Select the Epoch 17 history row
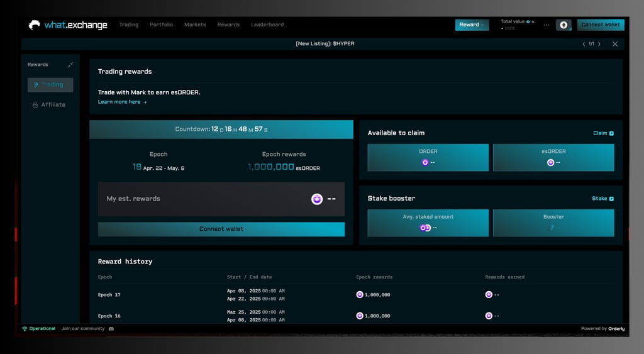This screenshot has width=644, height=354. [x=356, y=295]
